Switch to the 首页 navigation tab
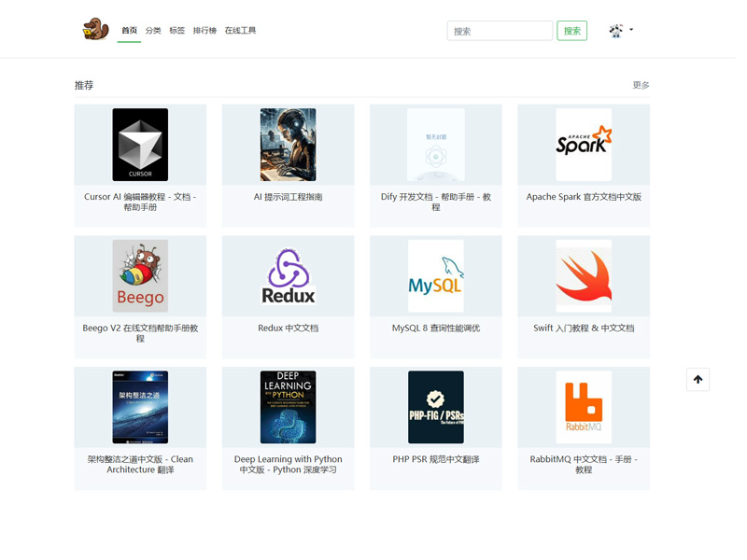747x560 pixels. coord(129,31)
